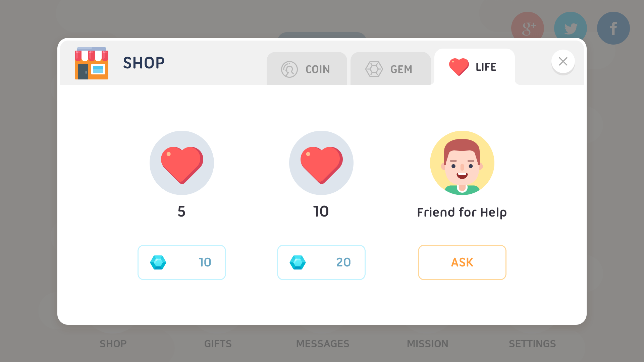Image resolution: width=644 pixels, height=362 pixels.
Task: Open MESSAGES in bottom navigation
Action: [x=323, y=344]
